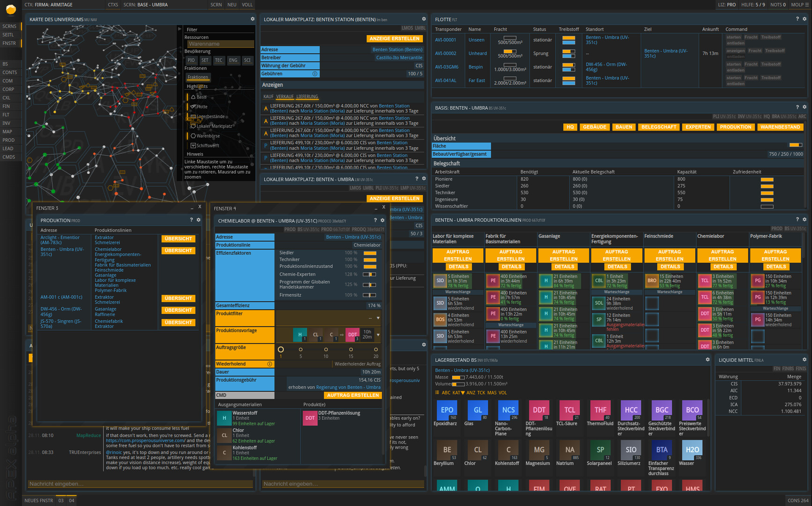Select the DDT-Pflanzenlösung item in inventory
Screen dimensions: 812x506
tap(539, 410)
